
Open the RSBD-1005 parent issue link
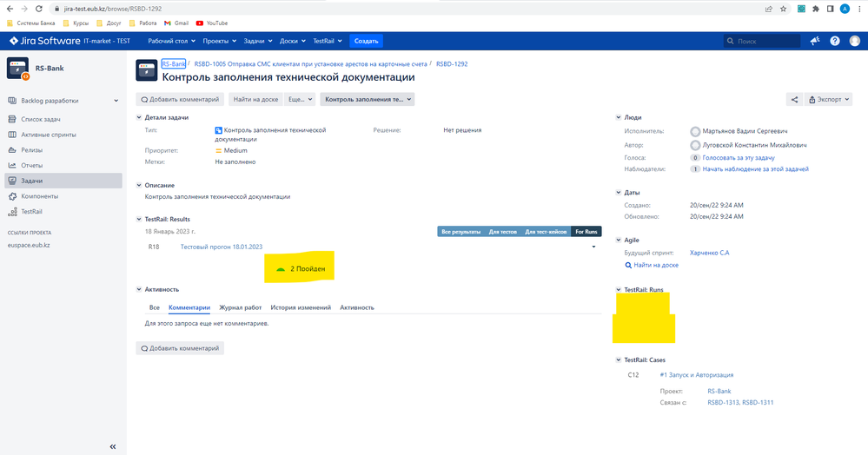[x=310, y=64]
